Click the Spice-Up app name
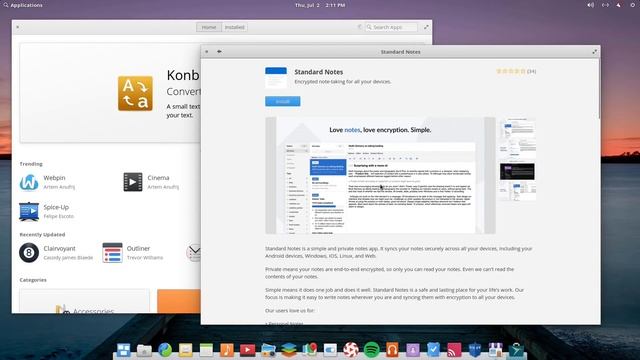 56,207
